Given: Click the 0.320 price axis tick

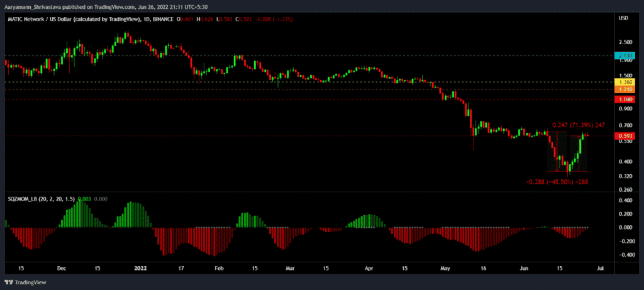Looking at the screenshot, I should point(625,176).
